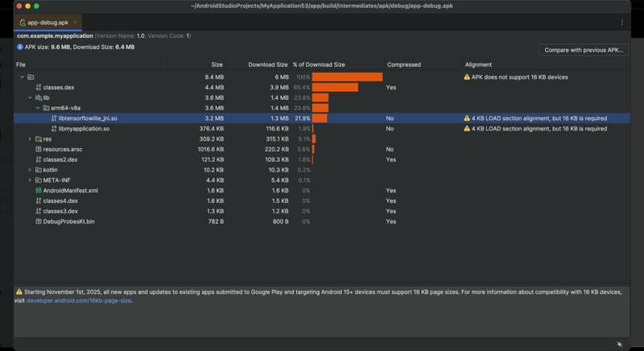Expand the META-INF folder node
The image size is (644, 351).
30,180
